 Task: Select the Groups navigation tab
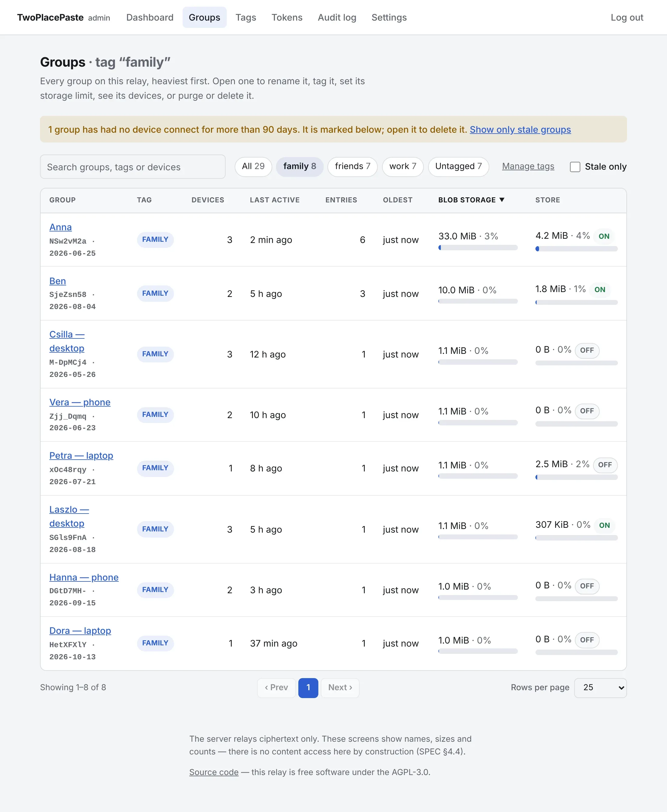(204, 17)
